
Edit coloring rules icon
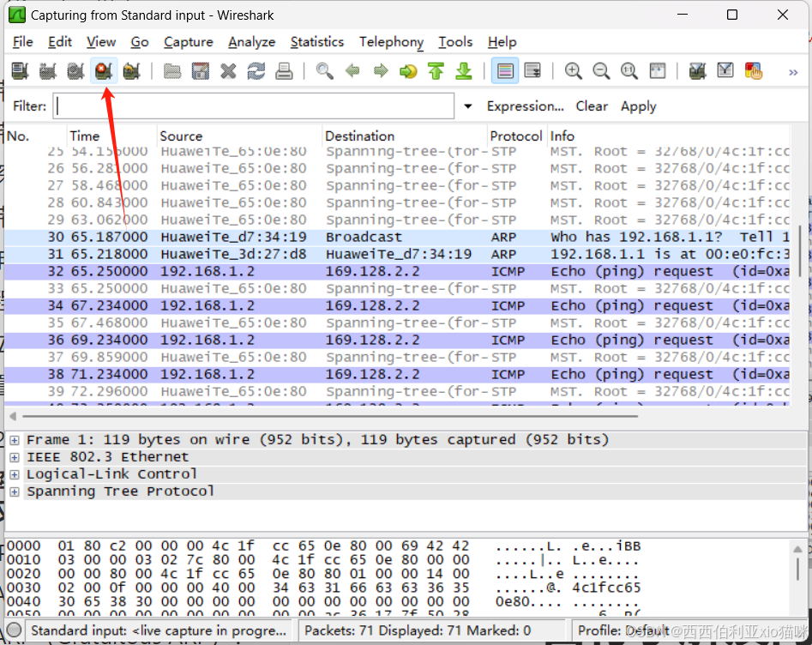point(754,70)
